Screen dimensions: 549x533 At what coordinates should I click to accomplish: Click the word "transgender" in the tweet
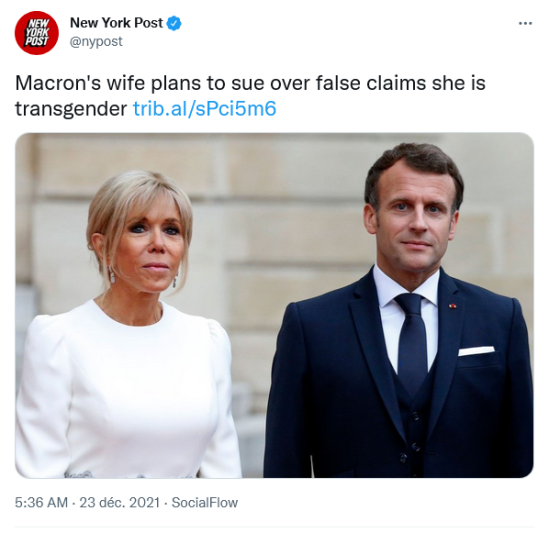71,109
